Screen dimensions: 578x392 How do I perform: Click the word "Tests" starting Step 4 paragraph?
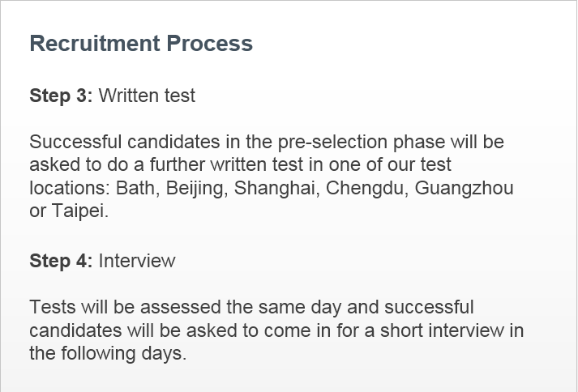tap(51, 308)
